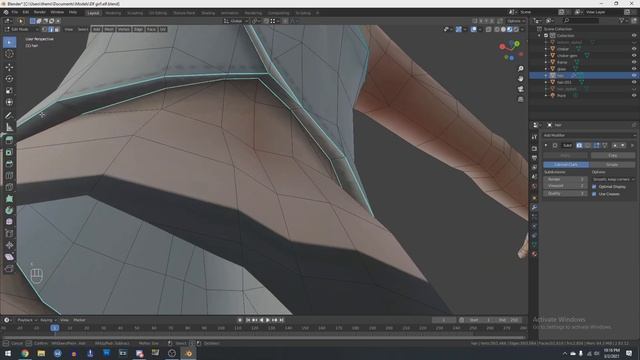Enable face select mode
Image resolution: width=640 pixels, height=360 pixels.
tap(57, 29)
